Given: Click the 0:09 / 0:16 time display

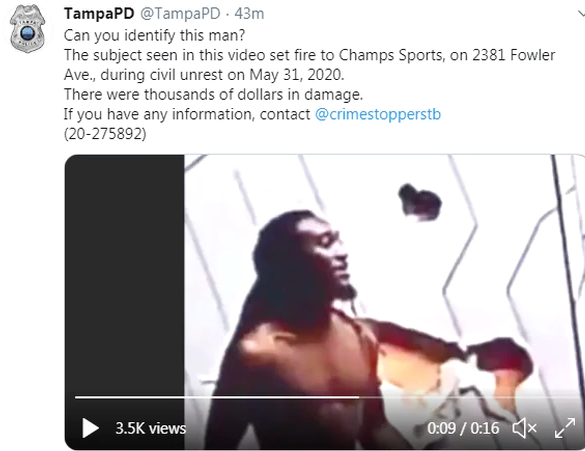Looking at the screenshot, I should coord(463,428).
